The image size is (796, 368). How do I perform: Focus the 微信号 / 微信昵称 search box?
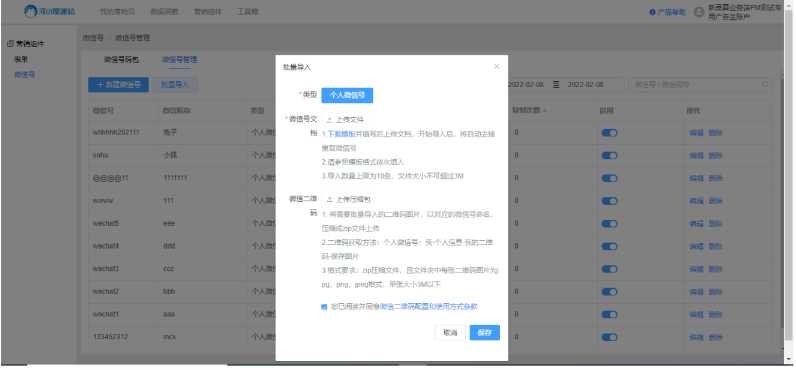point(700,85)
